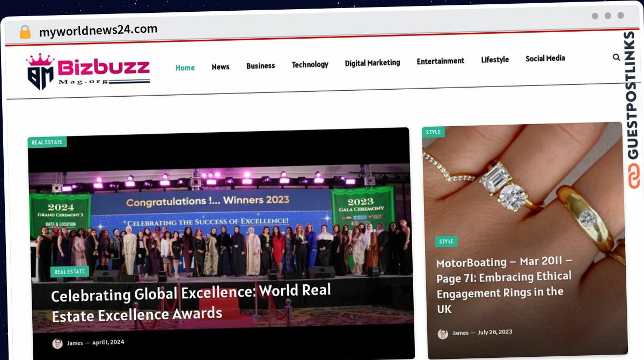
Task: Click author James on the April 1, 2024 post
Action: click(75, 343)
